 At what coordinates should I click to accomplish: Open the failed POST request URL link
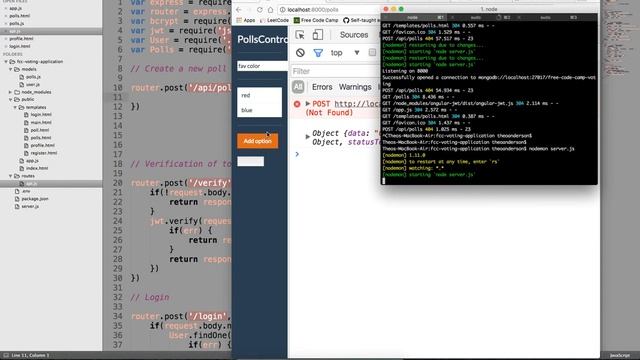pyautogui.click(x=357, y=104)
